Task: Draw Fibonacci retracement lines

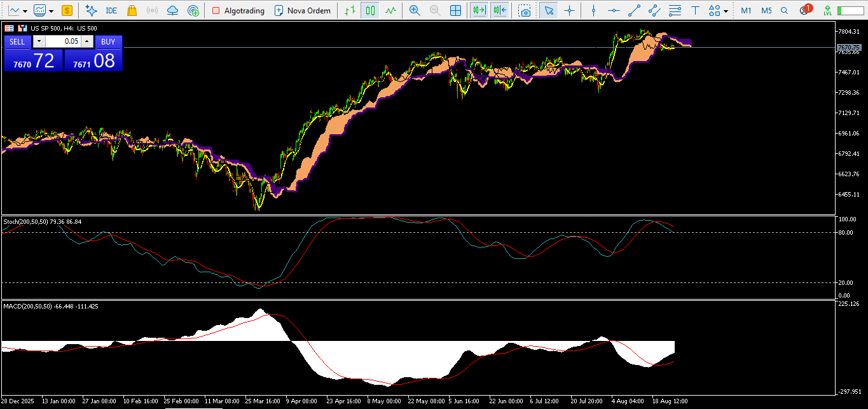Action: pyautogui.click(x=675, y=10)
